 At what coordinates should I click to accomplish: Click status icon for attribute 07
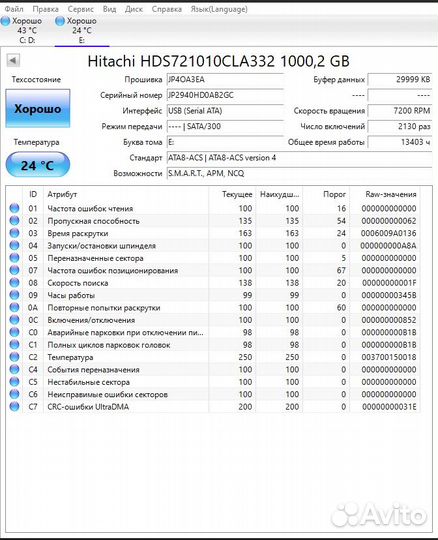tap(14, 270)
